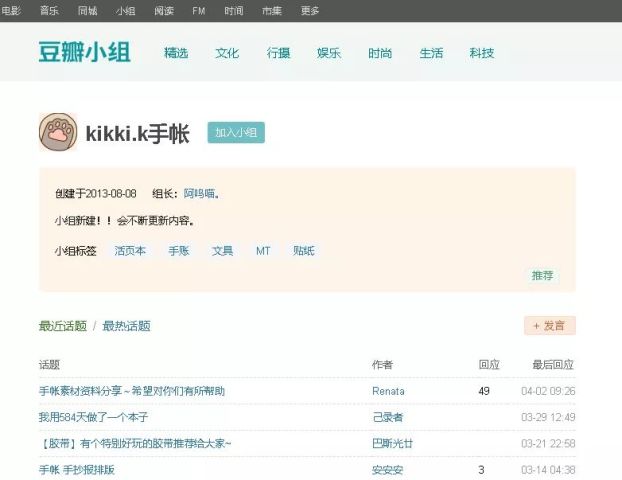Image resolution: width=622 pixels, height=480 pixels.
Task: Open FM in top navigation bar
Action: click(x=199, y=11)
